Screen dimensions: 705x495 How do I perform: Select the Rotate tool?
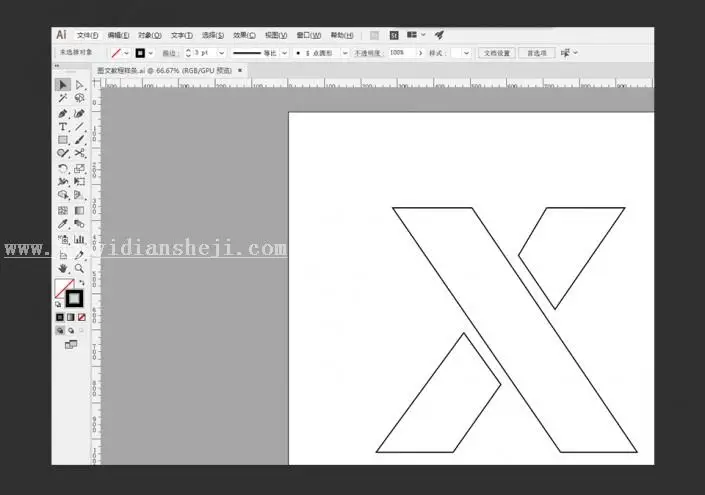coord(62,169)
